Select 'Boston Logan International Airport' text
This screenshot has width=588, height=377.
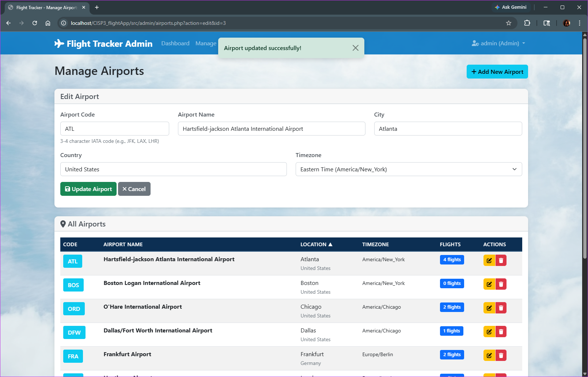pos(152,283)
